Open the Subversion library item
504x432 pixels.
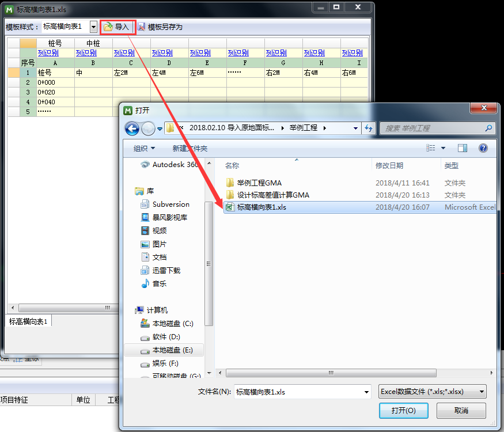[x=170, y=204]
